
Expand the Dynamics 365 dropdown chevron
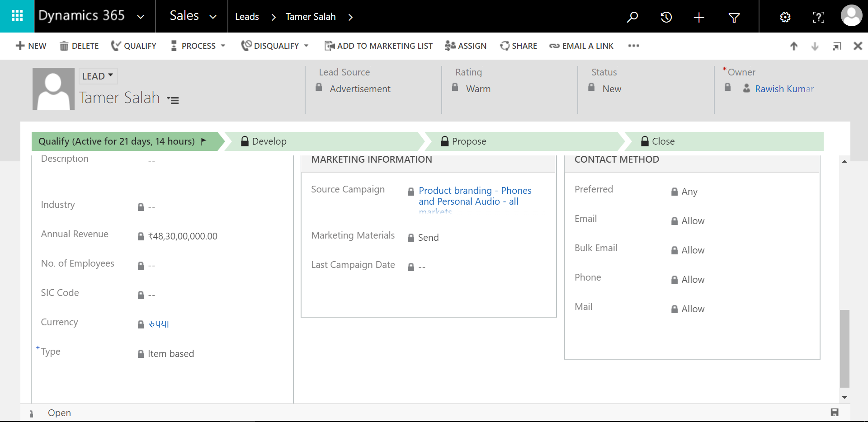pyautogui.click(x=141, y=17)
